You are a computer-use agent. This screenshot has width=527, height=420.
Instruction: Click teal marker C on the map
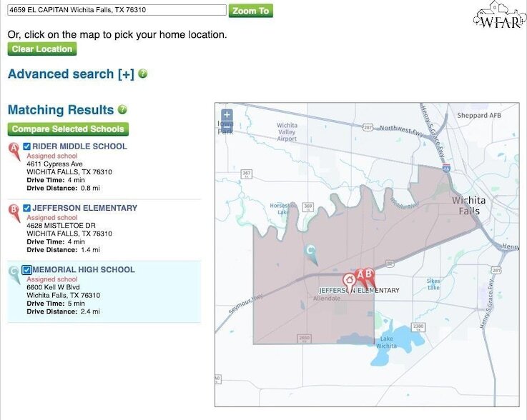click(x=311, y=254)
